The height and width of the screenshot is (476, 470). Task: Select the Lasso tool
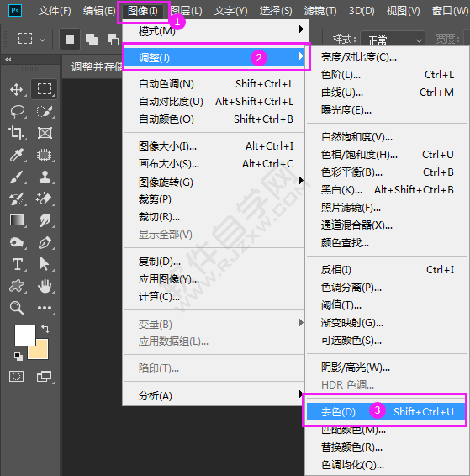17,111
